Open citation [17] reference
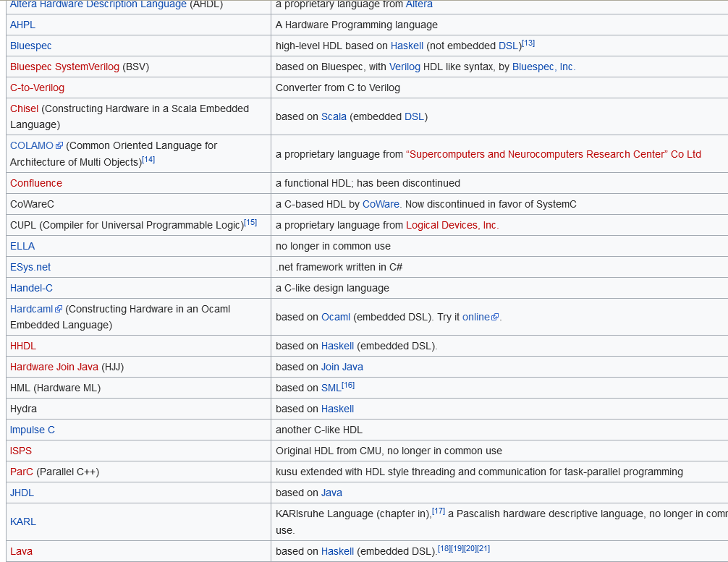 [x=439, y=511]
